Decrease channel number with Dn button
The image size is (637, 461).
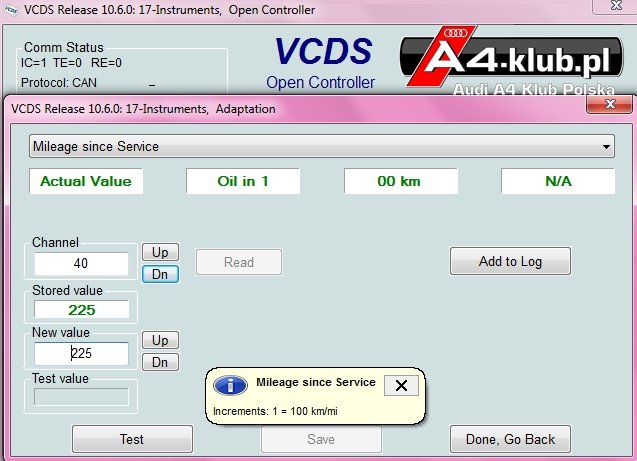point(160,274)
